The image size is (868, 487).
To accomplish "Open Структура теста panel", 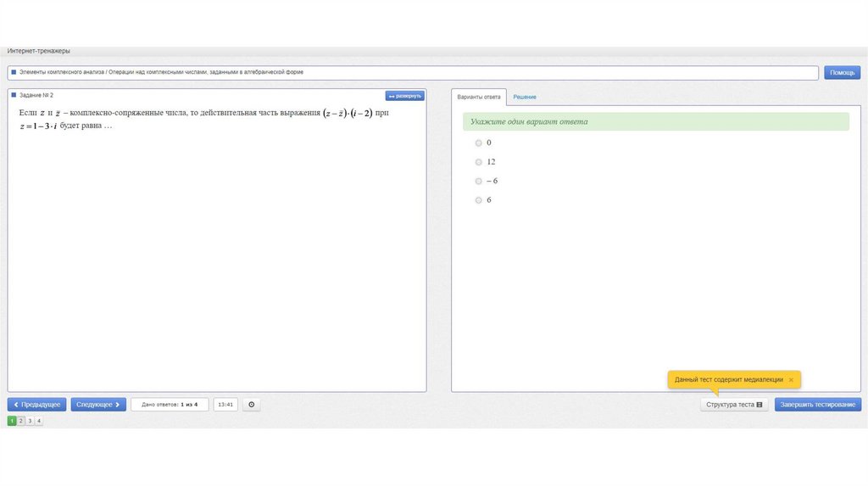I will [x=734, y=405].
